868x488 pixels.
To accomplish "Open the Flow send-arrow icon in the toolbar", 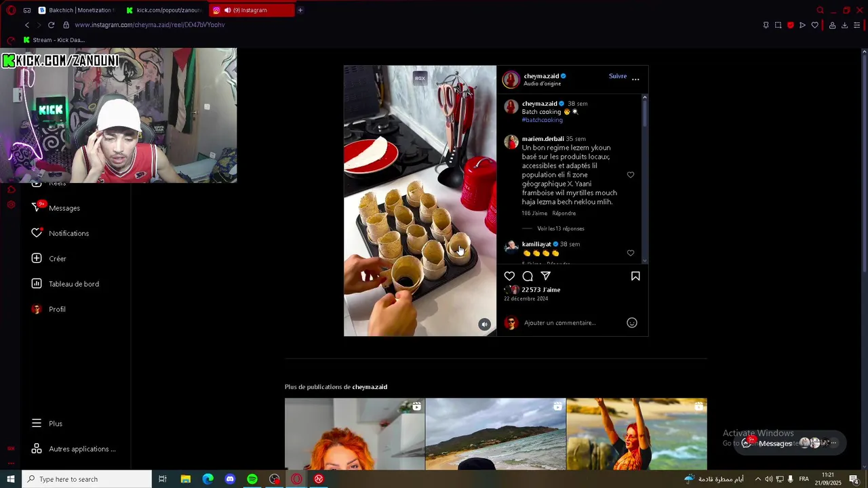I will click(x=802, y=25).
